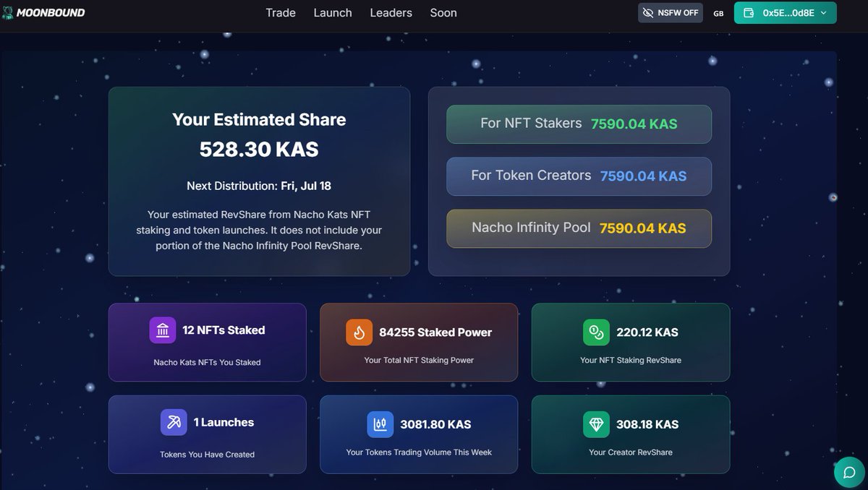
Task: Click the Your Estimated Share heading
Action: click(259, 120)
